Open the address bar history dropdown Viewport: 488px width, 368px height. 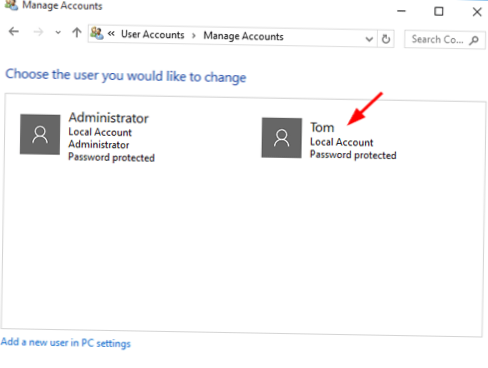369,39
